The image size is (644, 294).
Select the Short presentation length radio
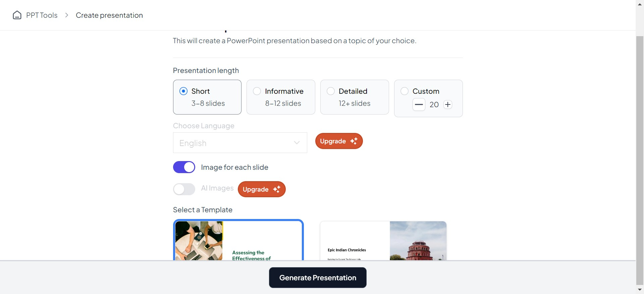(x=183, y=91)
